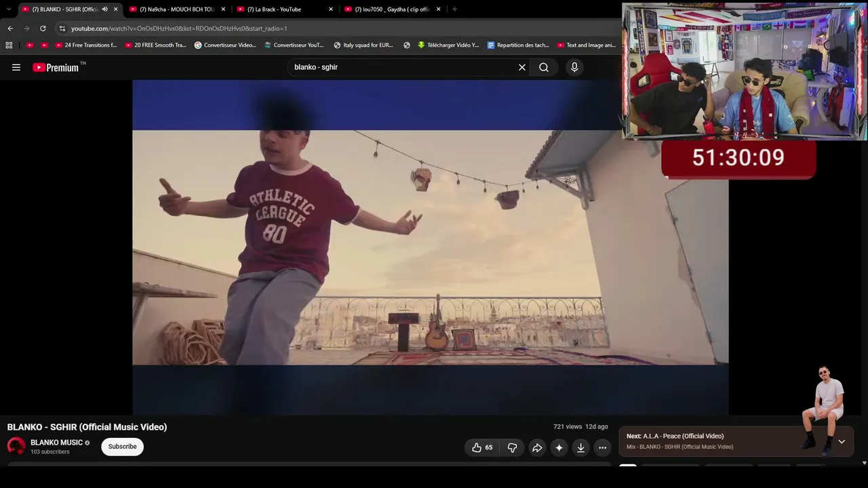868x488 pixels.
Task: Download the video
Action: pos(580,447)
